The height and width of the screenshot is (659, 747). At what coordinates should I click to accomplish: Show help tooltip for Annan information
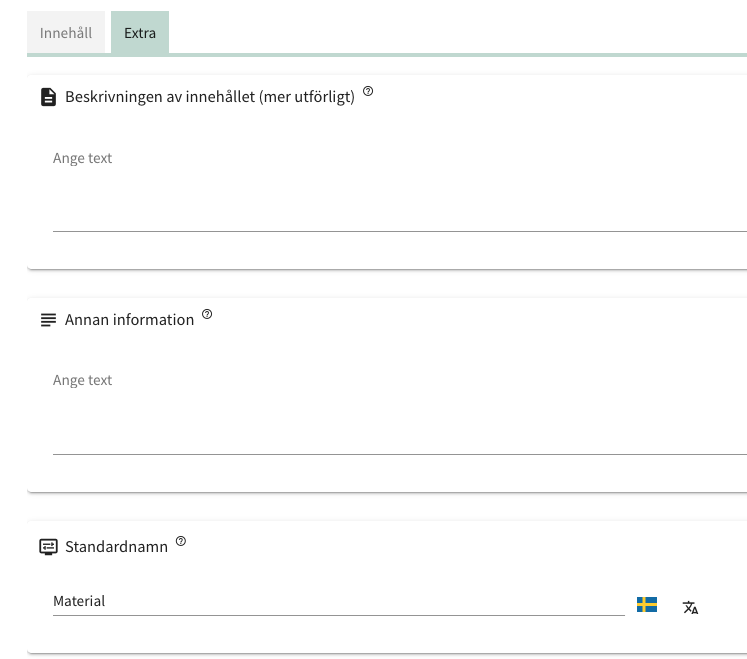tap(207, 314)
